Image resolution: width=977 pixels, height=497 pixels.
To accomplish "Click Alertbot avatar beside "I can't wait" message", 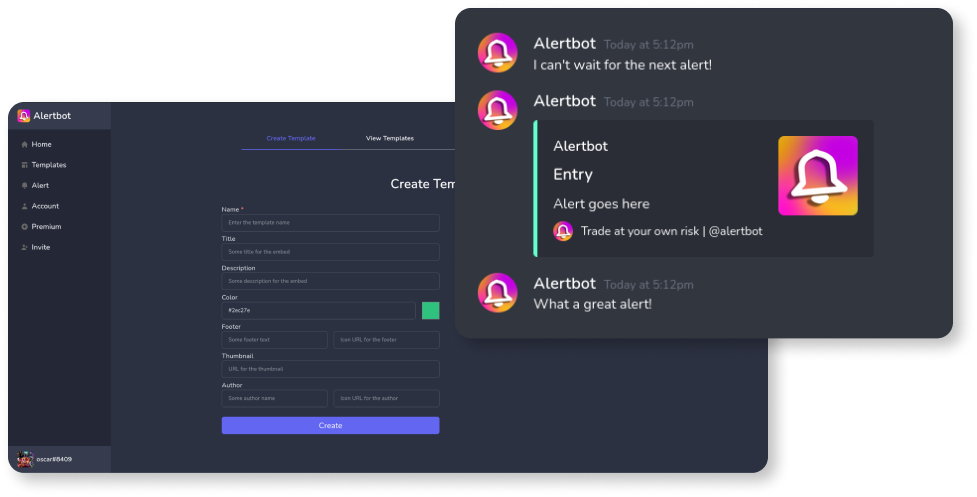I will (x=497, y=53).
